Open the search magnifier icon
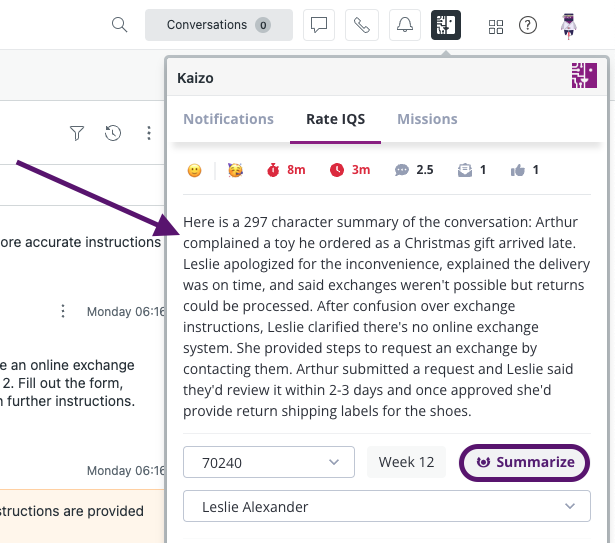The image size is (615, 543). (x=119, y=25)
